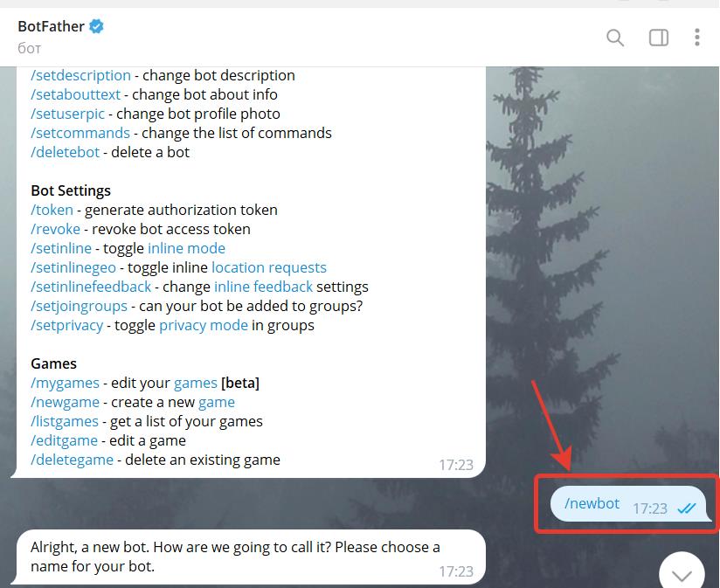This screenshot has width=720, height=588.
Task: Click the /setprivacy command link
Action: click(66, 325)
